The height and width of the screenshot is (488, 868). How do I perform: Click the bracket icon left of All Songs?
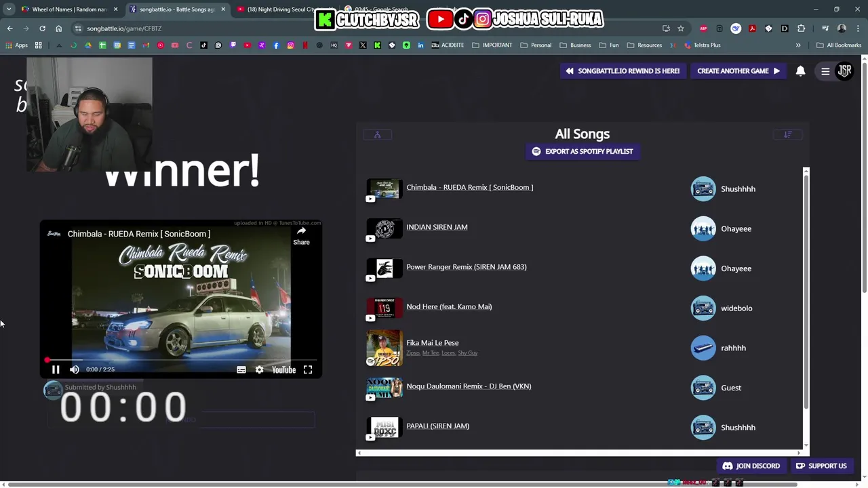pyautogui.click(x=377, y=134)
